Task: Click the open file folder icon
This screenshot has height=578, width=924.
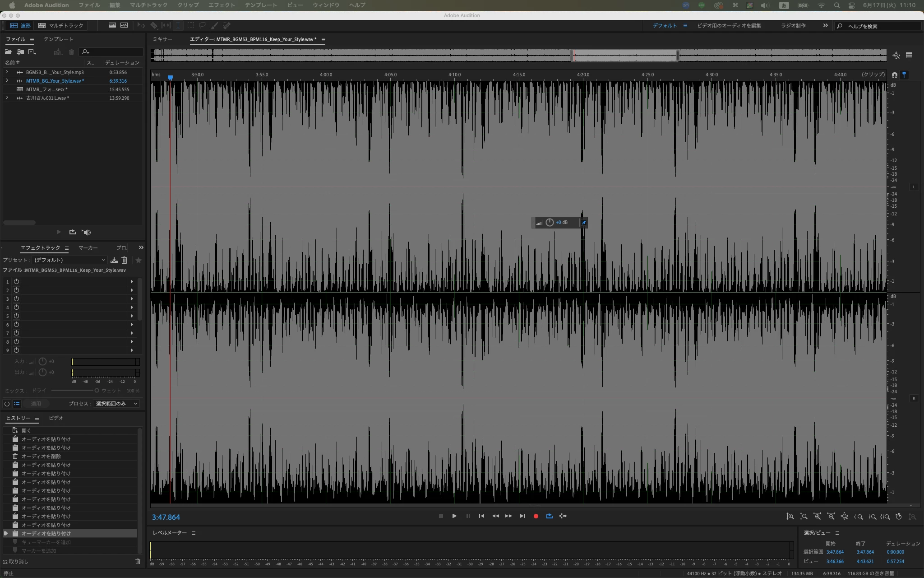Action: (8, 52)
